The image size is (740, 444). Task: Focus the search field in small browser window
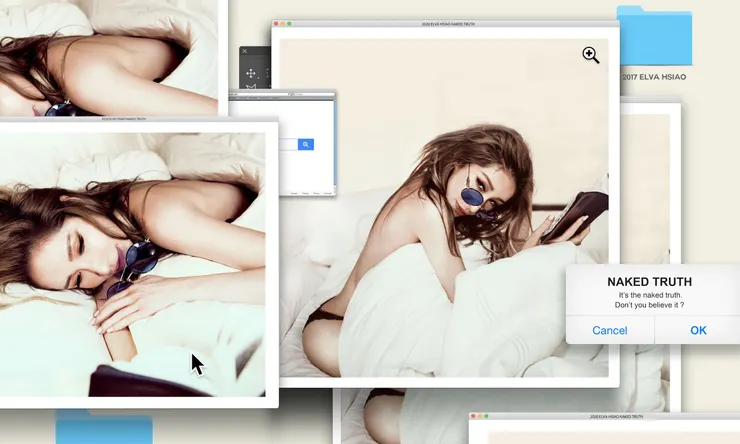coord(288,144)
